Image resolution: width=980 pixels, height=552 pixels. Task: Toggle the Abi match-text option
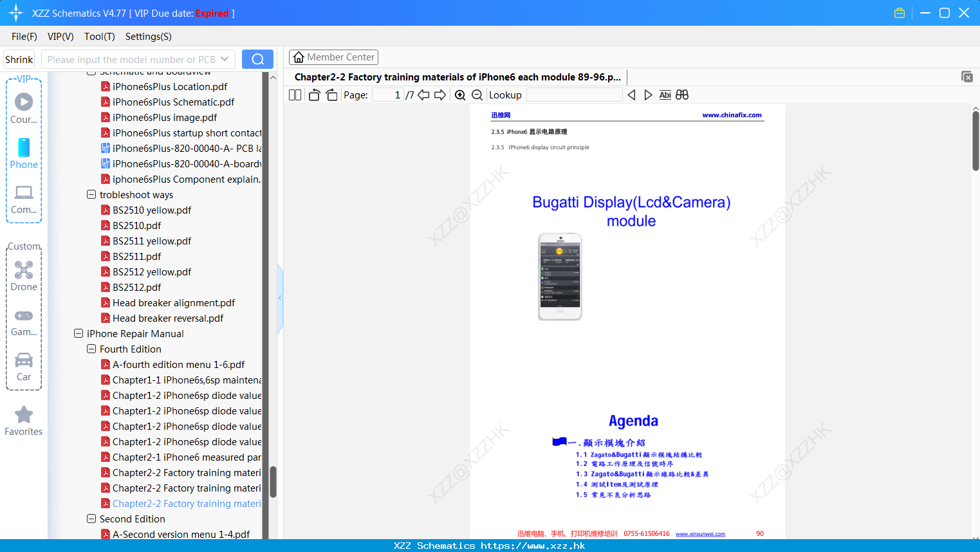(x=665, y=95)
